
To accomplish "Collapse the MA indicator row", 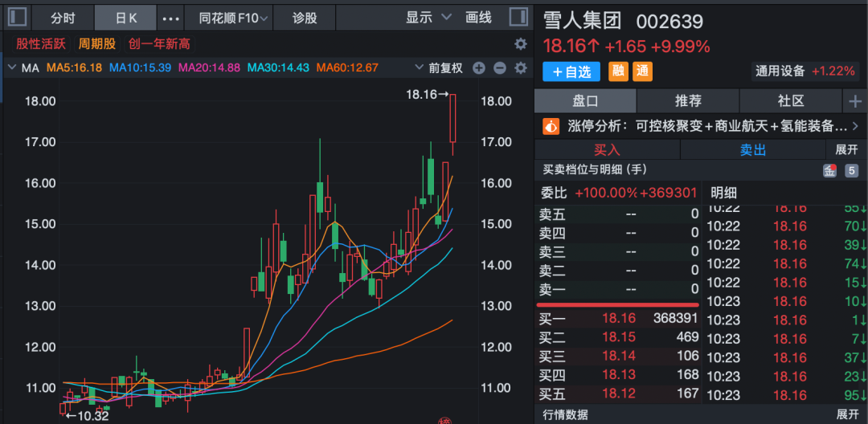I will point(11,68).
